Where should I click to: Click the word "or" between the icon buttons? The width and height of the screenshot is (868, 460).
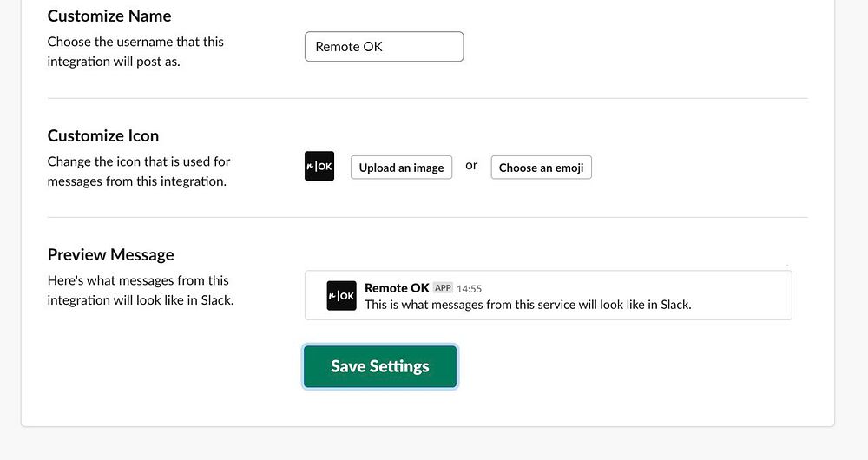[x=471, y=166]
